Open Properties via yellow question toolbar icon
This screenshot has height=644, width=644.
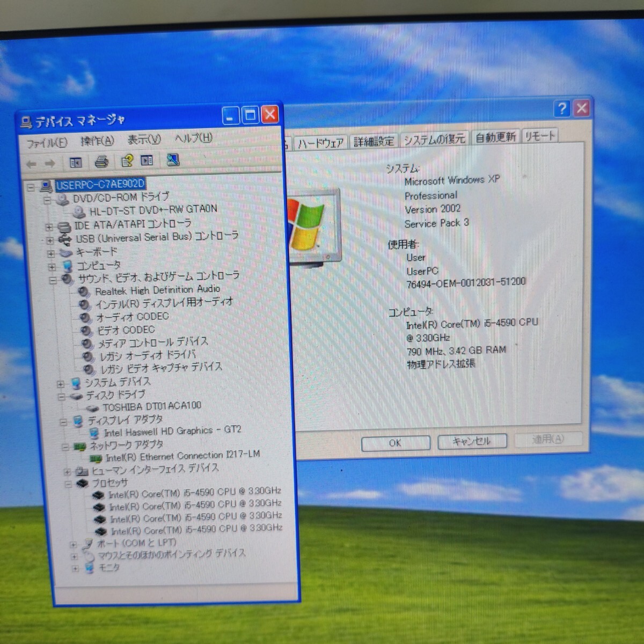coord(127,160)
